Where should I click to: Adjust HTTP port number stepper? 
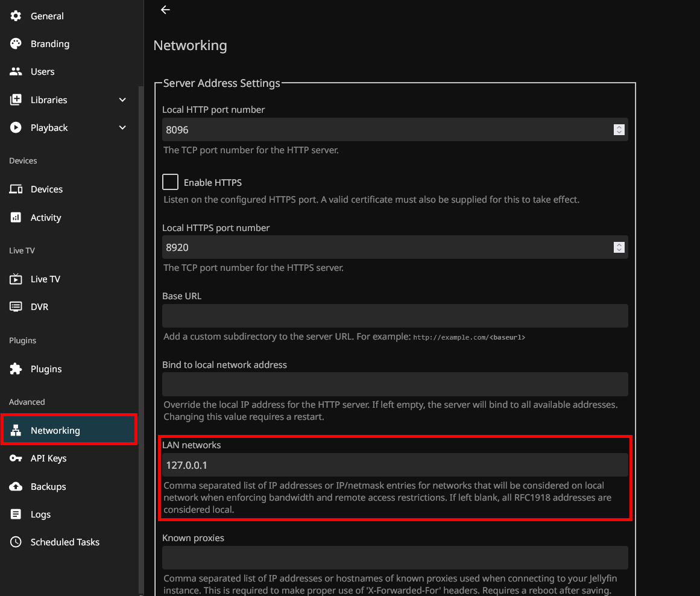click(619, 130)
